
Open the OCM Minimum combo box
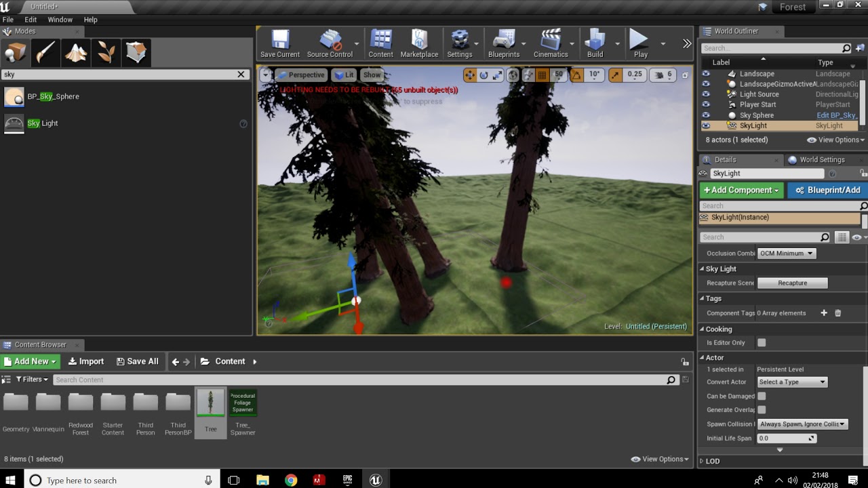pos(787,253)
